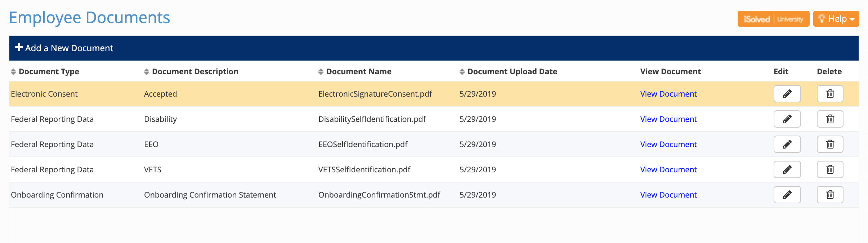Delete the EEO document row
868x243 pixels.
click(x=829, y=144)
